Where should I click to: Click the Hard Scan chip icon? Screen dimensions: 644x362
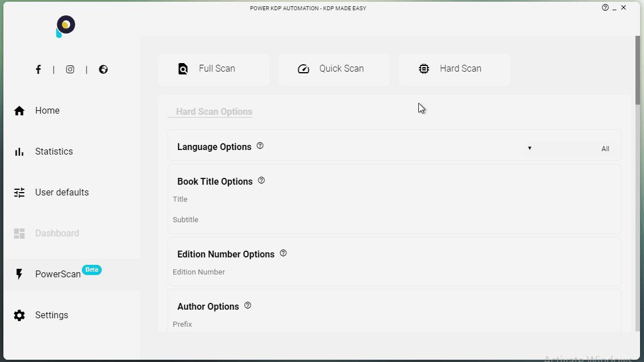pos(424,69)
